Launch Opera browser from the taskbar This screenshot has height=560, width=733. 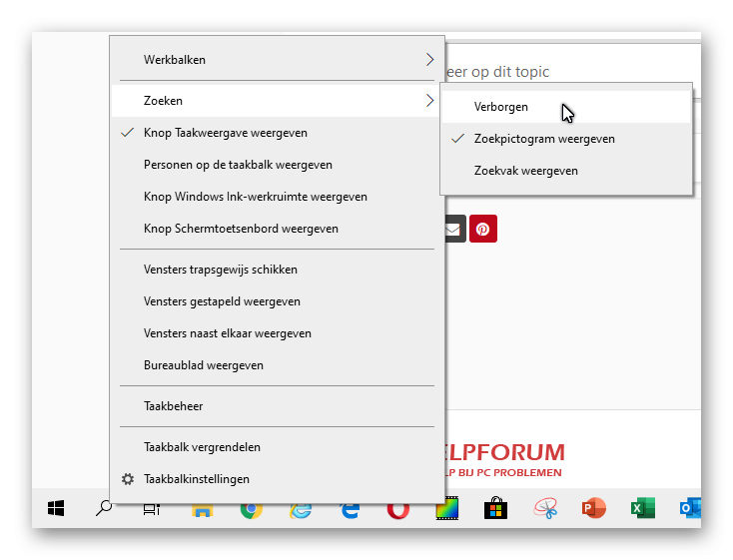tap(398, 510)
